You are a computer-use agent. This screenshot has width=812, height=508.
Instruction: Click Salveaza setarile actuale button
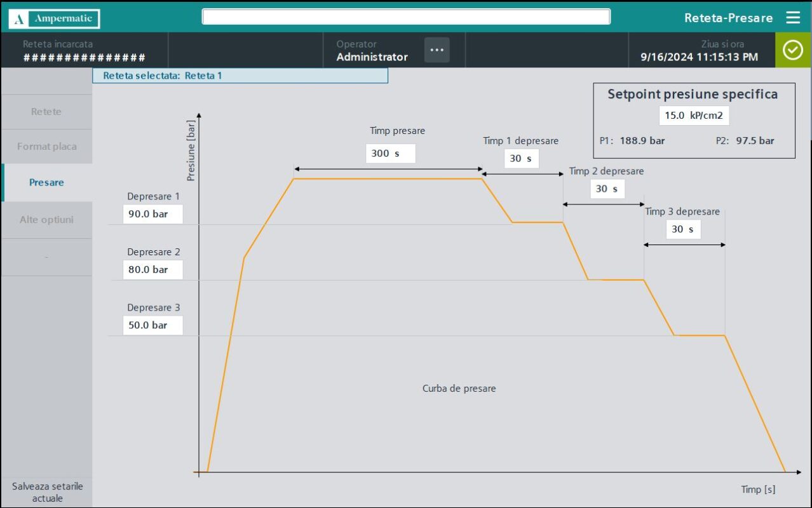[x=47, y=492]
